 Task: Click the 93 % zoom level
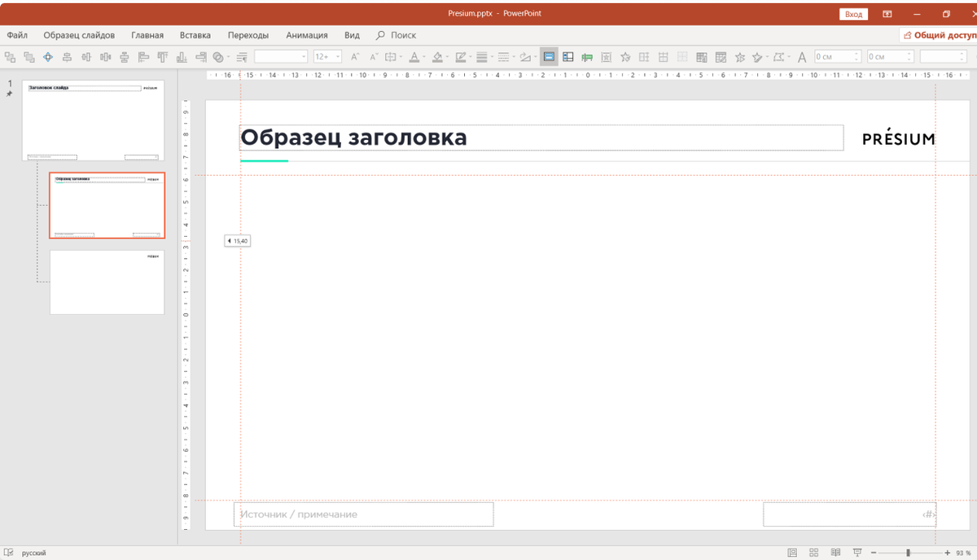coord(965,553)
